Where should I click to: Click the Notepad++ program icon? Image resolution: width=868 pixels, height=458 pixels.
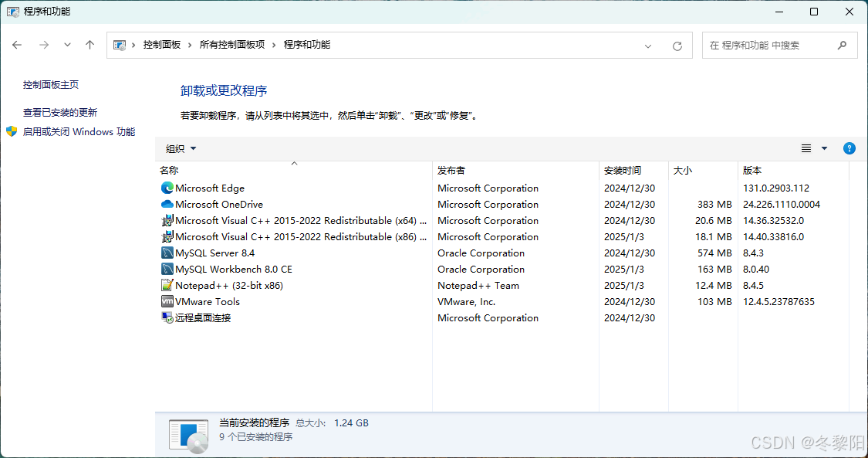[167, 285]
